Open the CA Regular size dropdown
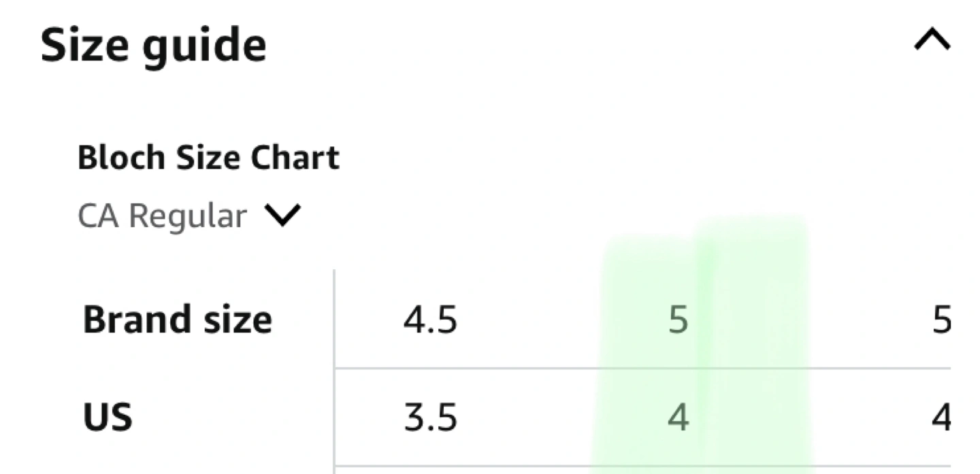 (x=162, y=216)
